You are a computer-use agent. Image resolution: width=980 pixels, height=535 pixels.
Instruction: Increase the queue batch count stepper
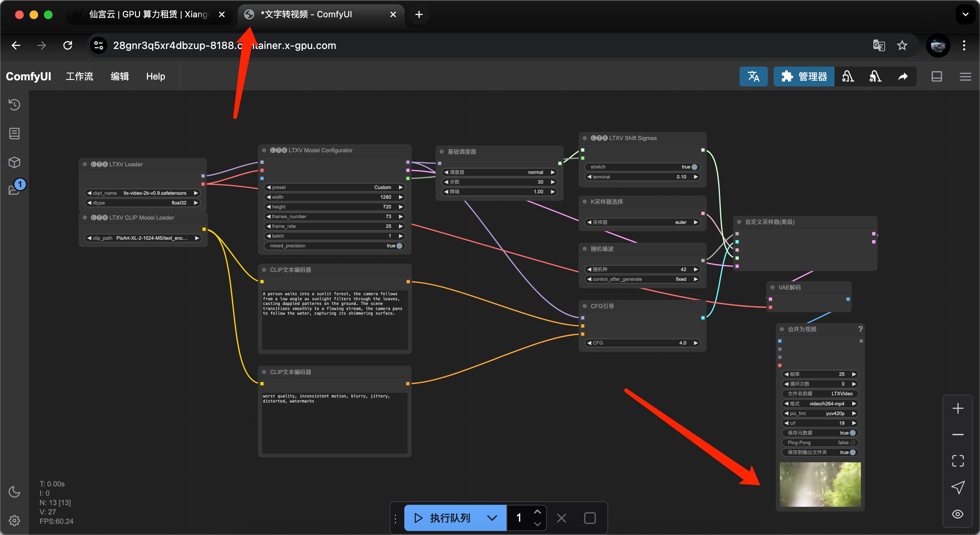[537, 512]
